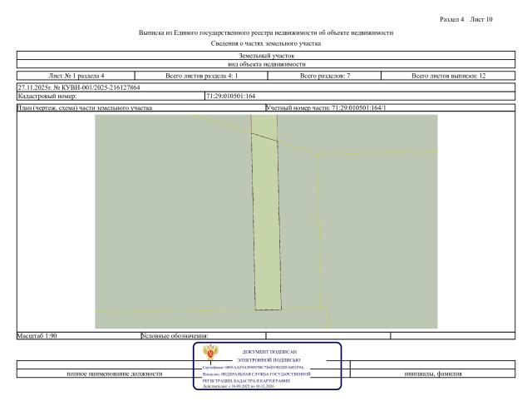532x411 pixels.
Task: Click the 'Условные обозначения:' cell
Action: coord(203,335)
